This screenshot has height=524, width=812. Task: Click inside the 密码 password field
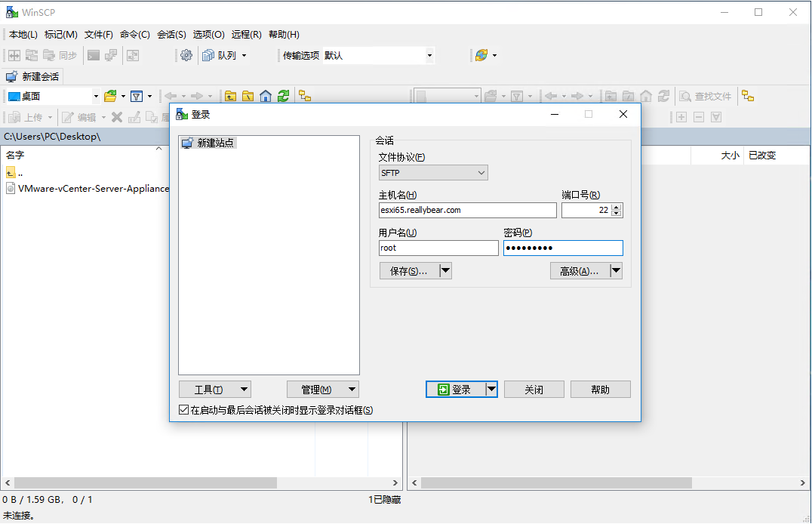[x=562, y=248]
